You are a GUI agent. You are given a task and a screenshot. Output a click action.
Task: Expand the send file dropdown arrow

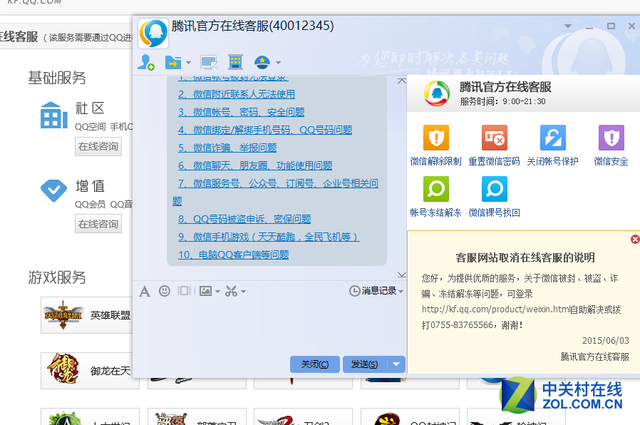188,63
